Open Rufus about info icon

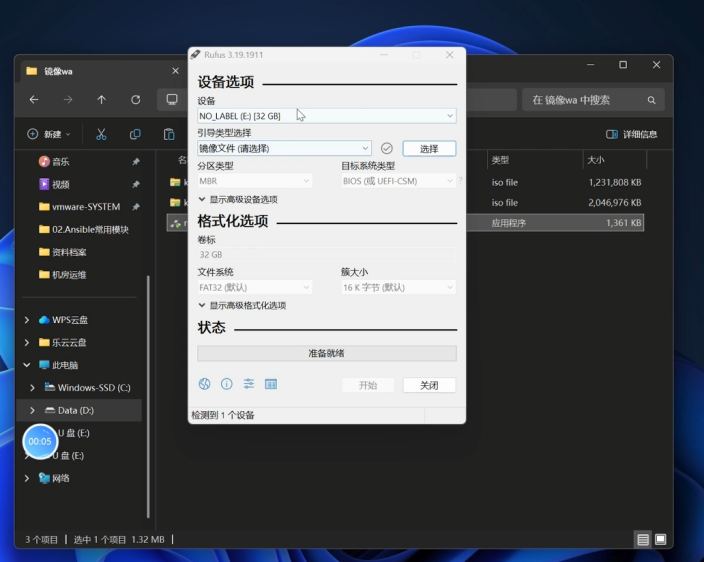[x=227, y=384]
